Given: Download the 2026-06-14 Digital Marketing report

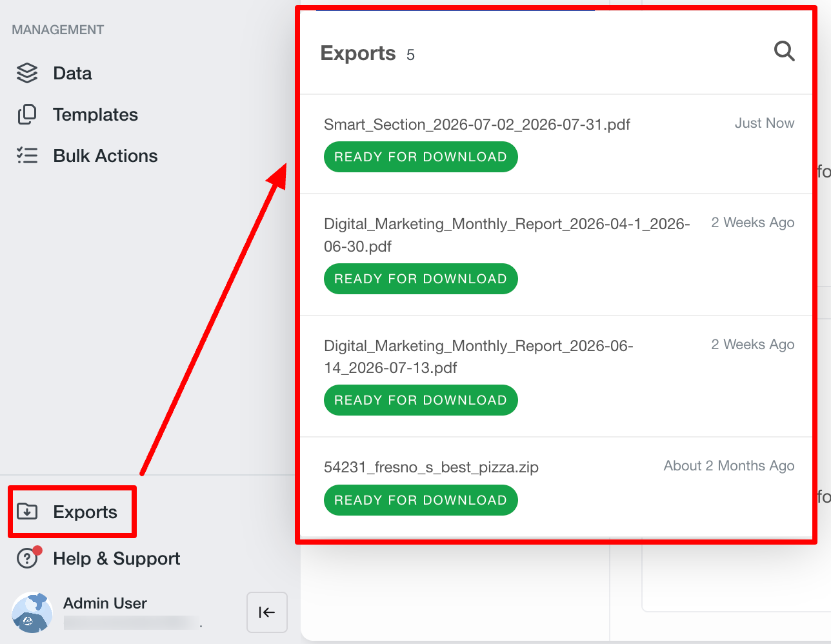Looking at the screenshot, I should 421,400.
